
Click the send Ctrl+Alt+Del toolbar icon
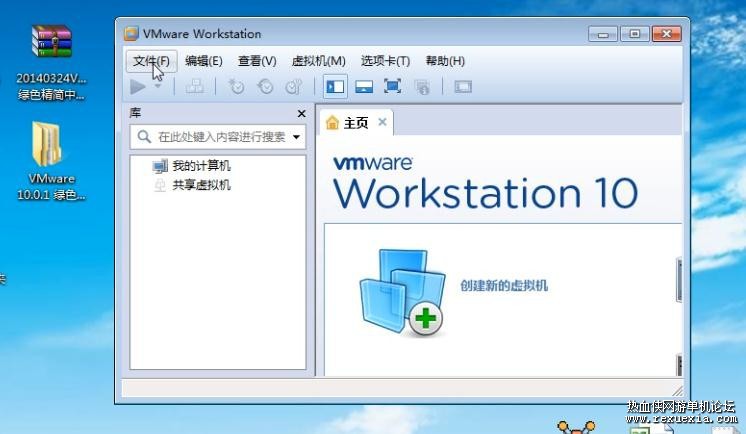click(195, 87)
